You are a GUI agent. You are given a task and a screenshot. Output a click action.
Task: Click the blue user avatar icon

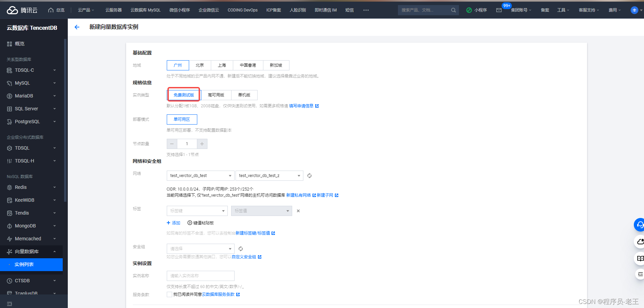click(x=634, y=10)
